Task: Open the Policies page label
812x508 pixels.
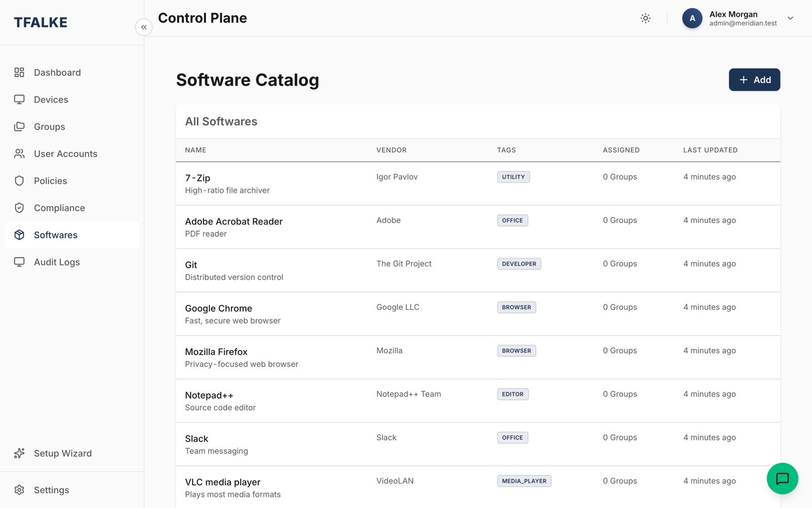Action: tap(50, 181)
